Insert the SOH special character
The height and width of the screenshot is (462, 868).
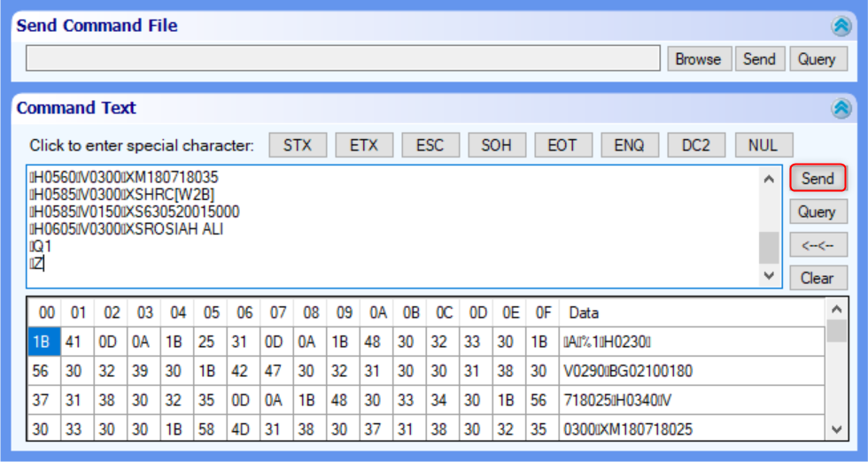click(496, 145)
